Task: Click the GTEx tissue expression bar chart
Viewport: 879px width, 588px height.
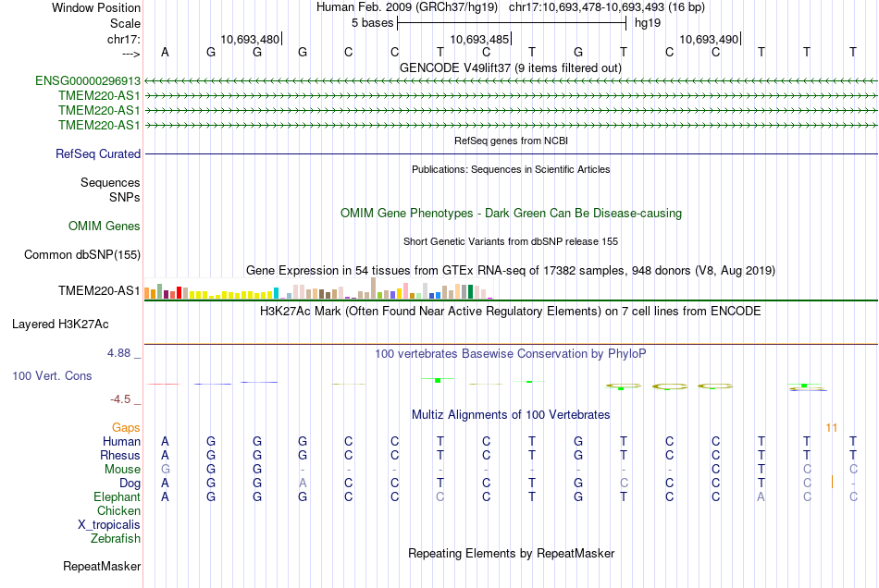Action: [x=318, y=289]
